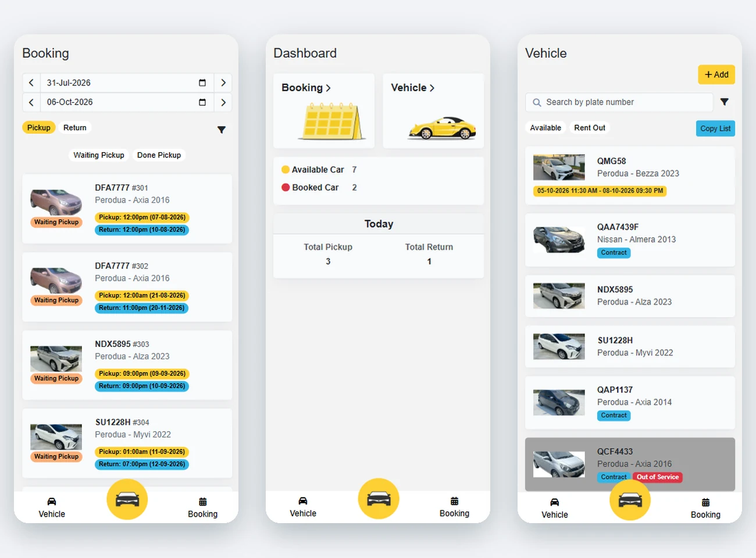The image size is (756, 558).
Task: Click the magnifier search icon
Action: coord(537,102)
